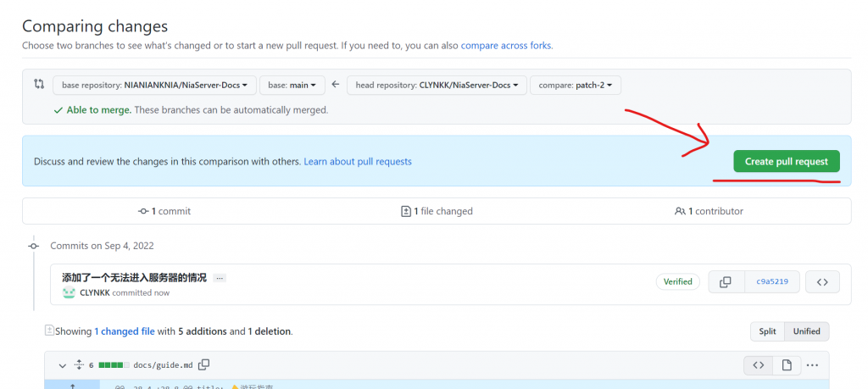Show source diff for docs/guide.md
Image resolution: width=868 pixels, height=389 pixels.
pyautogui.click(x=759, y=365)
